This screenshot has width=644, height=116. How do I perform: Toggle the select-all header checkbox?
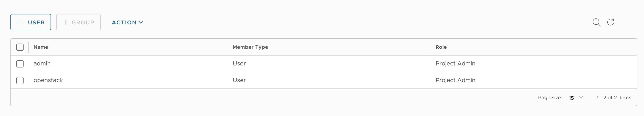pyautogui.click(x=20, y=47)
